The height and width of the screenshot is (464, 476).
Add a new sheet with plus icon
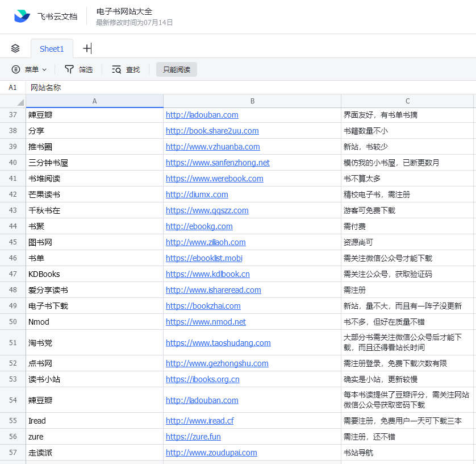coord(87,48)
